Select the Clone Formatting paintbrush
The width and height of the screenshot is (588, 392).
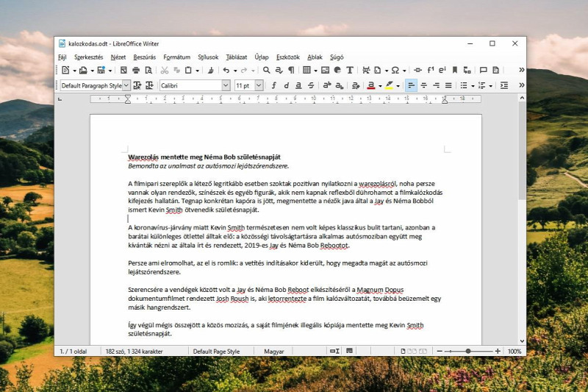pos(211,70)
